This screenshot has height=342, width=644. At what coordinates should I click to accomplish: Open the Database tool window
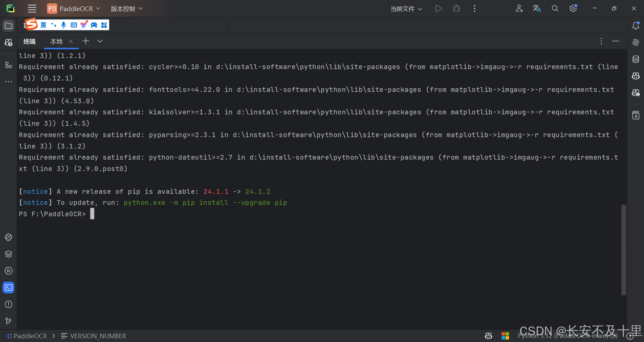point(636,59)
